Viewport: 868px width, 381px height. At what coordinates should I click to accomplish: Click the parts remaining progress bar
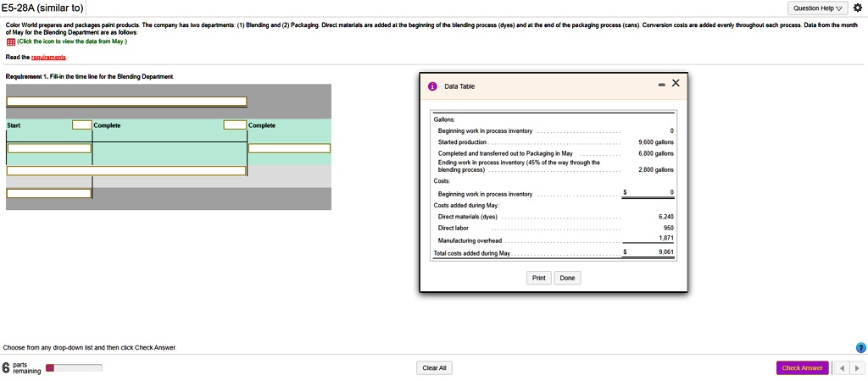[x=73, y=367]
